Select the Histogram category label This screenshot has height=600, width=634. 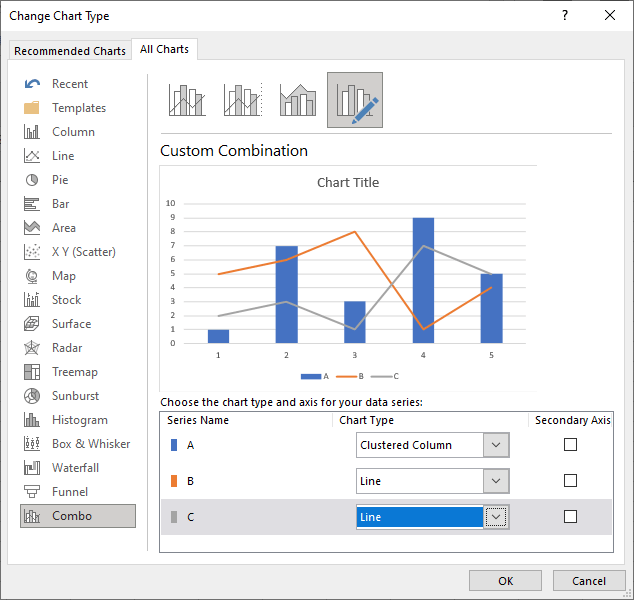(80, 420)
